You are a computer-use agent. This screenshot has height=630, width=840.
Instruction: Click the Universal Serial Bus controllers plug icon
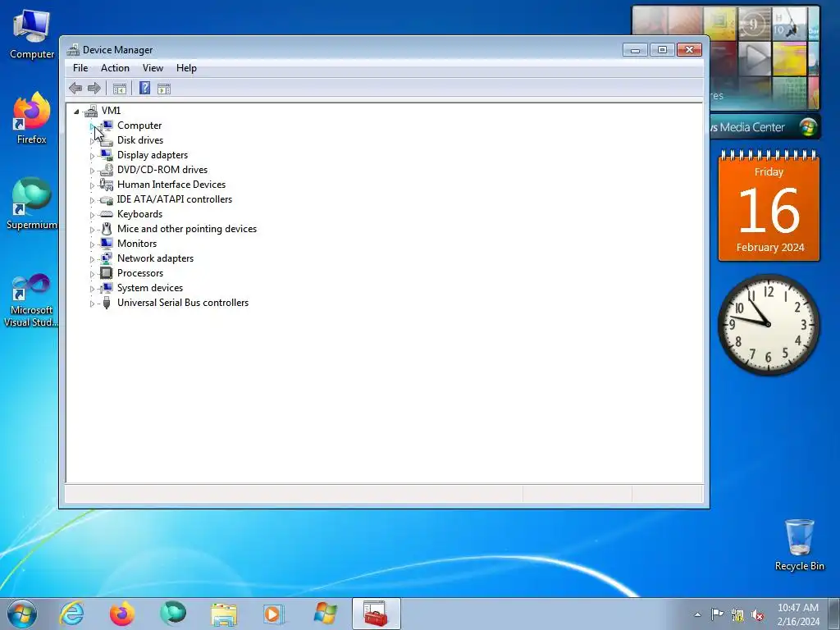(107, 303)
